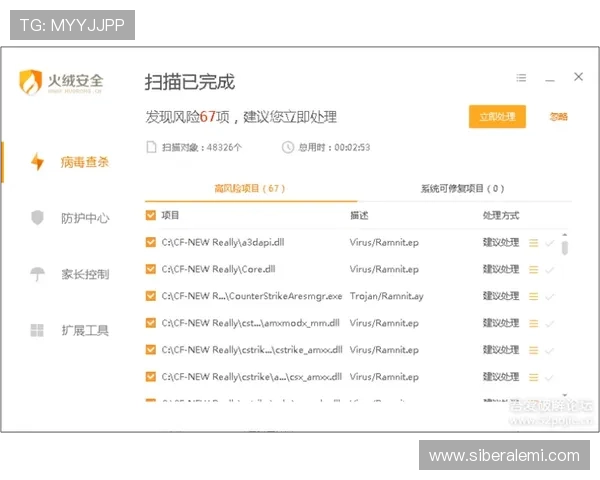Uncheck the Core.dll checkbox
This screenshot has height=480, width=600.
[x=151, y=269]
